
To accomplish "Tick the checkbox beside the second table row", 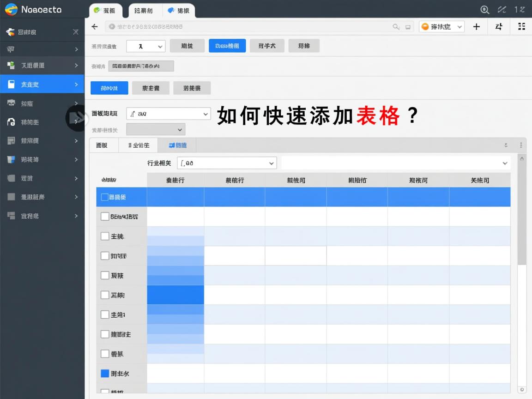I will (105, 216).
